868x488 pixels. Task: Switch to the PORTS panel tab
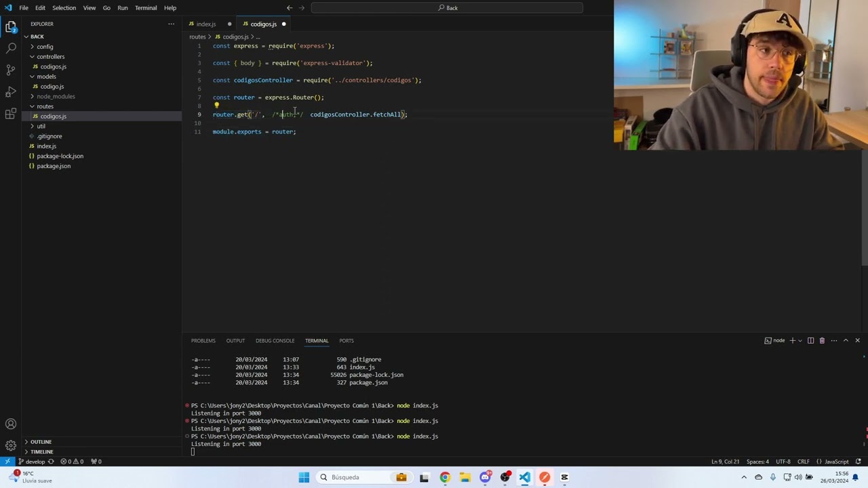click(x=346, y=341)
